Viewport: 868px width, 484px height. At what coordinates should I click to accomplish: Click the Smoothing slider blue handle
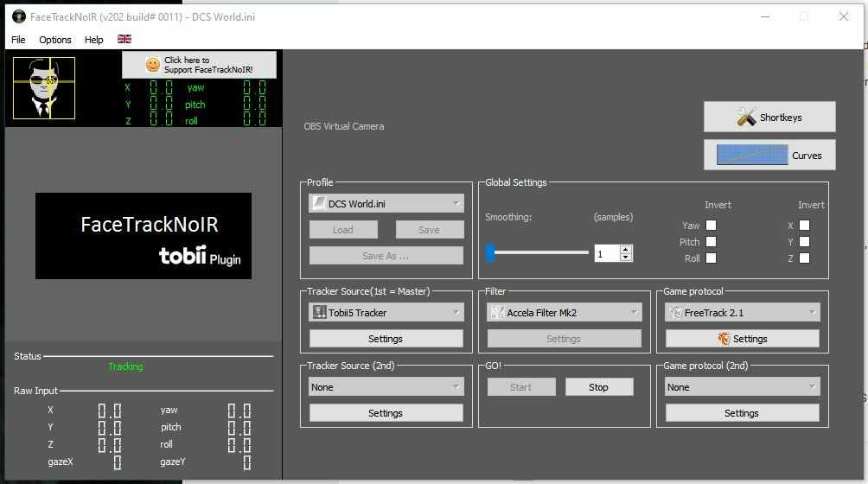[x=490, y=252]
